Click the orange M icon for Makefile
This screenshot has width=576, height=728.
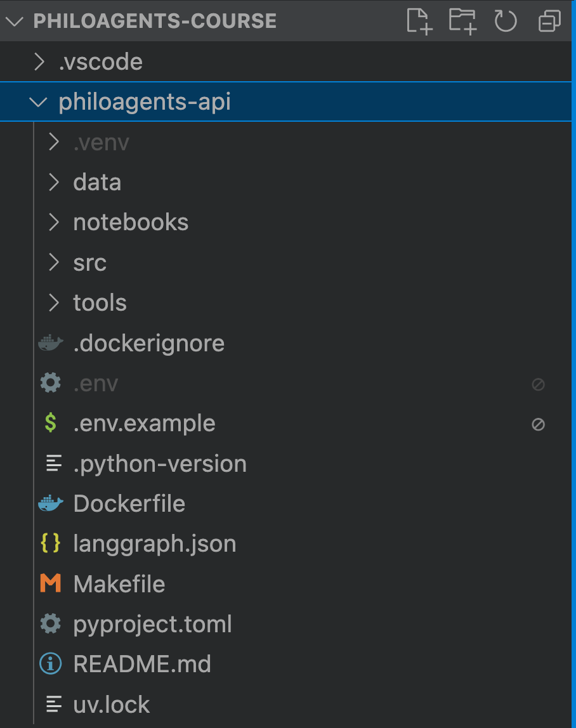pos(51,584)
